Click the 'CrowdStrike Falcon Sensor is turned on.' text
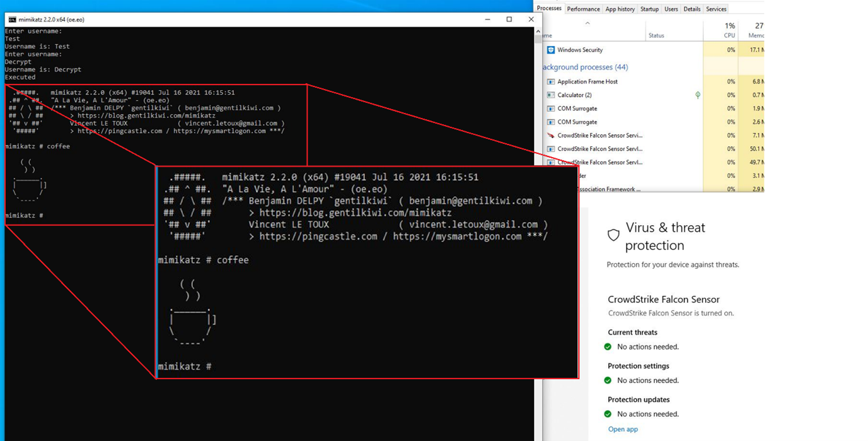The width and height of the screenshot is (868, 441). point(671,314)
